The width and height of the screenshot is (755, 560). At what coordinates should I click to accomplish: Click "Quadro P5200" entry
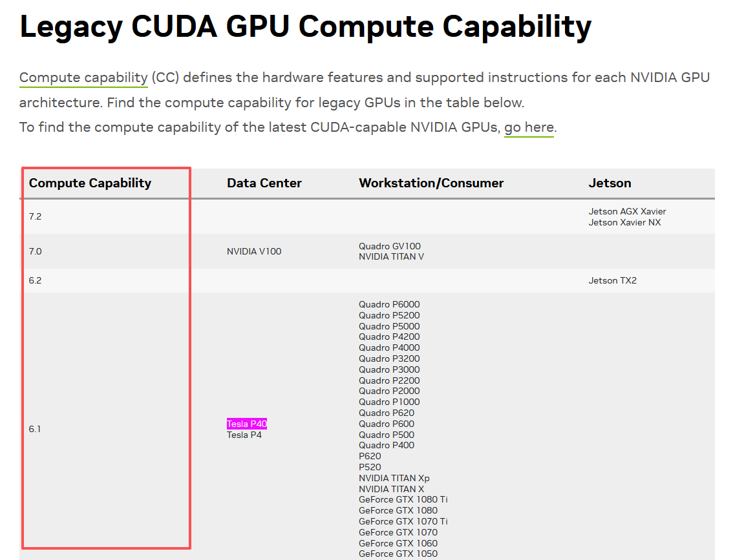(389, 315)
